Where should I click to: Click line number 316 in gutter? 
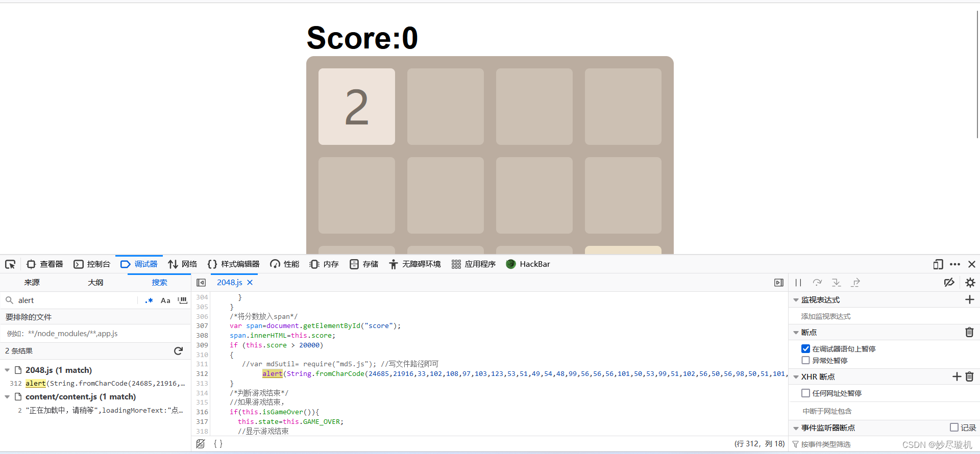202,412
